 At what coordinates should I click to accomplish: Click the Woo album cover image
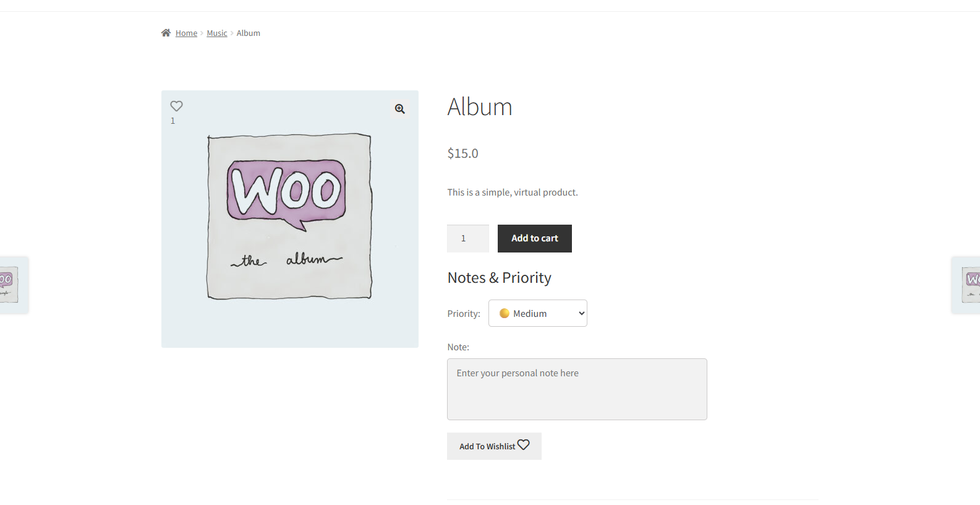289,217
